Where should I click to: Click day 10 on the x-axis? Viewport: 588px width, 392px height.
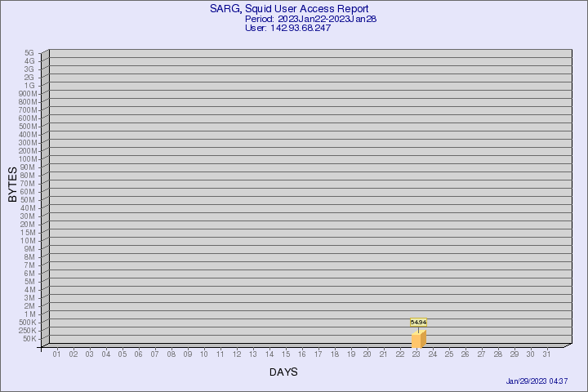pyautogui.click(x=203, y=354)
